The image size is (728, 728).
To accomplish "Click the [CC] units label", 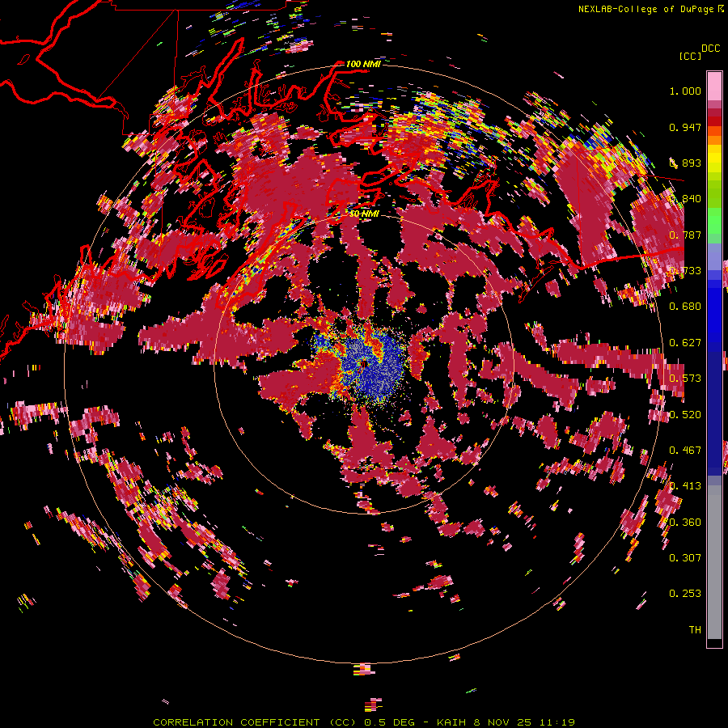I will [690, 56].
